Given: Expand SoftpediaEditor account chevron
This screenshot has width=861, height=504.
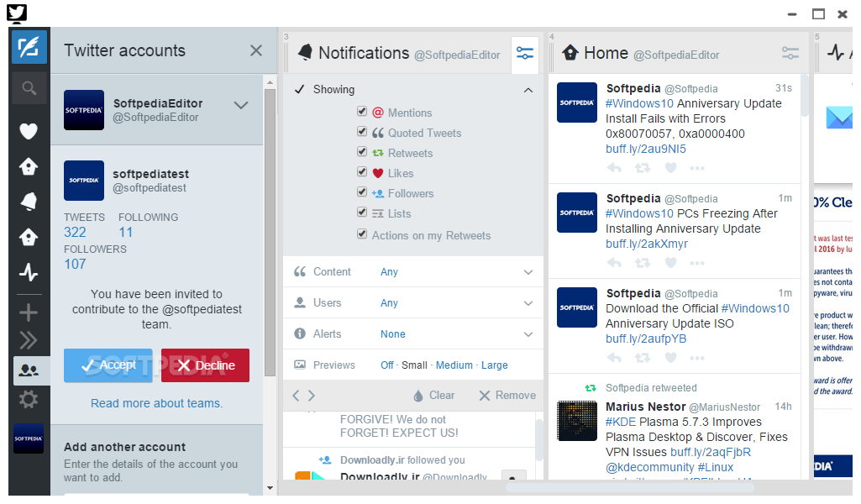Looking at the screenshot, I should click(x=241, y=105).
